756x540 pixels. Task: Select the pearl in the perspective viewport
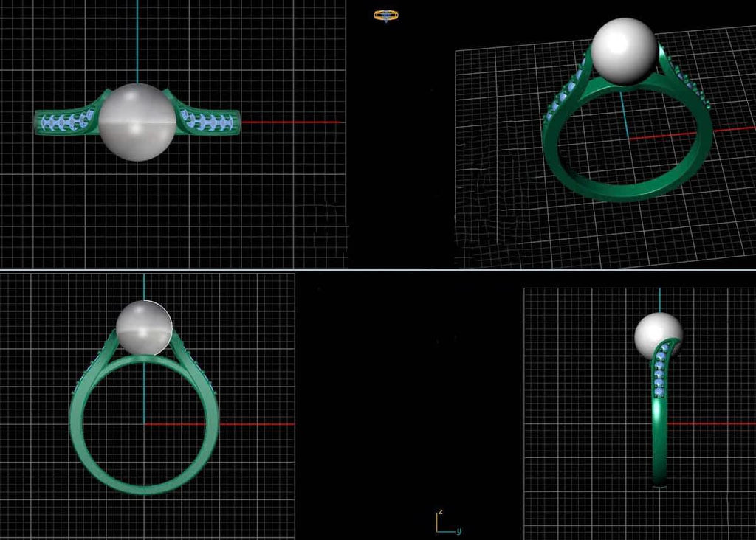coord(625,50)
